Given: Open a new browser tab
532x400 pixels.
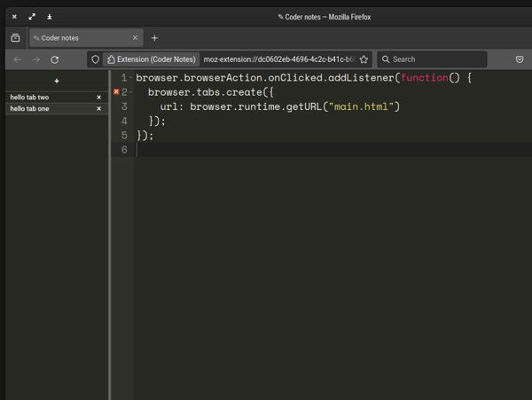Looking at the screenshot, I should point(154,38).
